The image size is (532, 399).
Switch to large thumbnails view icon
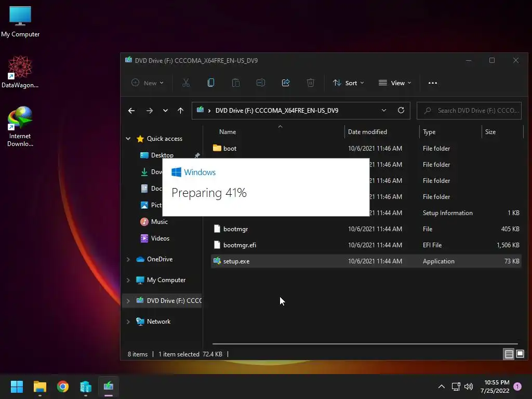click(520, 354)
